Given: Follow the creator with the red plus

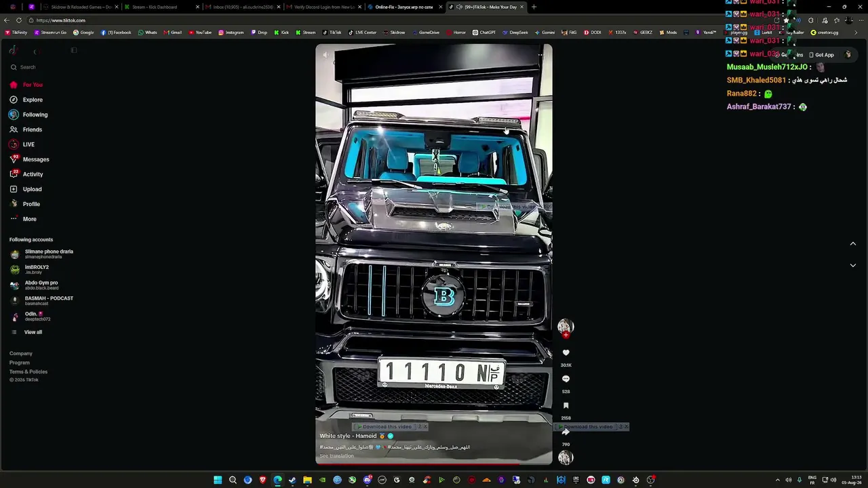Looking at the screenshot, I should tap(566, 335).
